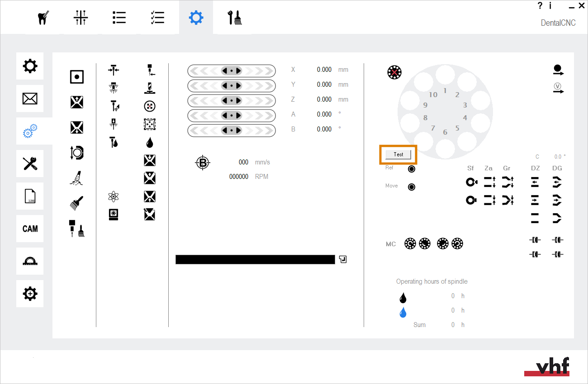Viewport: 588px width, 384px height.
Task: Click the atom symbol icon
Action: (x=114, y=196)
